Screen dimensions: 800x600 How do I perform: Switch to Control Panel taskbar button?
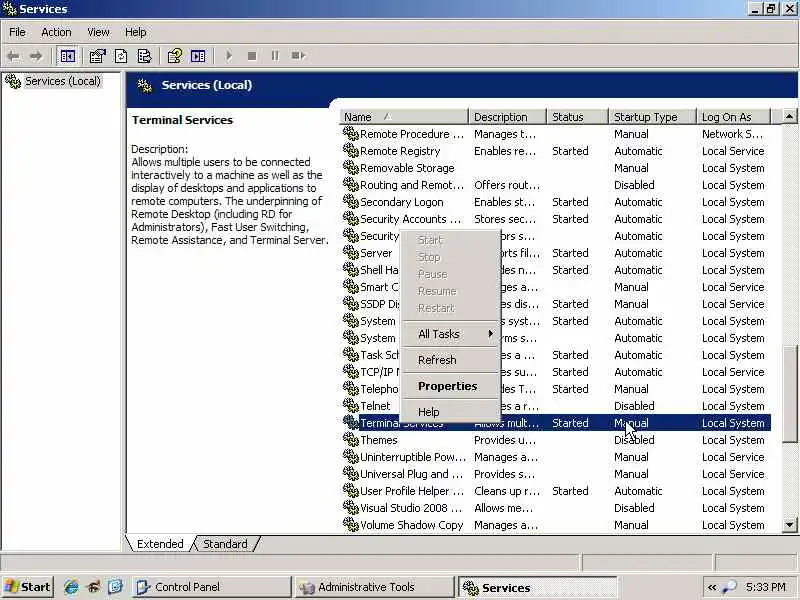211,587
